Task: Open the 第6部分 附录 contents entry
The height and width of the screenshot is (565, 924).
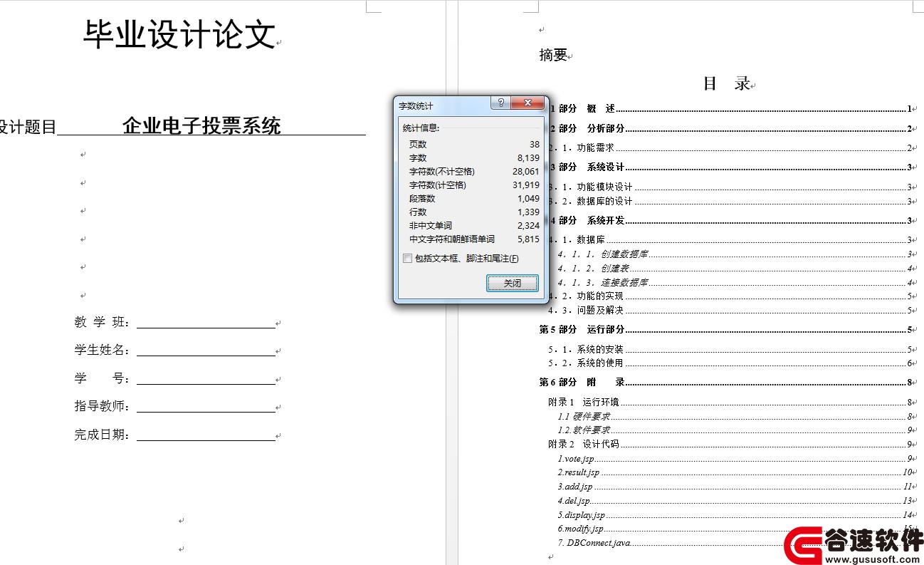Action: click(726, 383)
